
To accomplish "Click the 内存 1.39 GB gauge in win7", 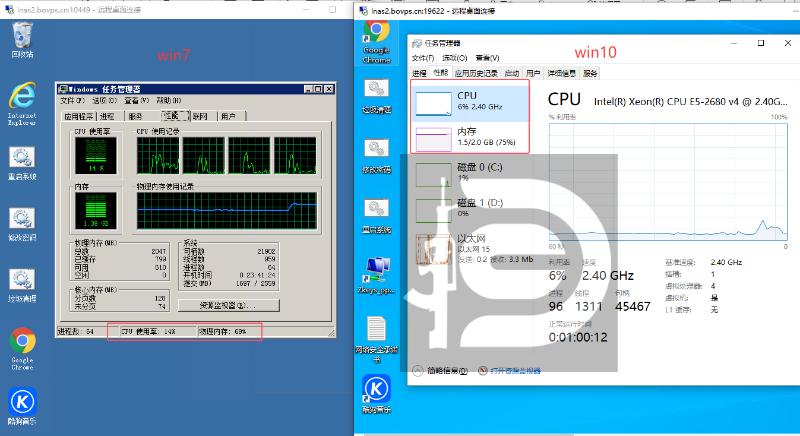I will (x=96, y=211).
